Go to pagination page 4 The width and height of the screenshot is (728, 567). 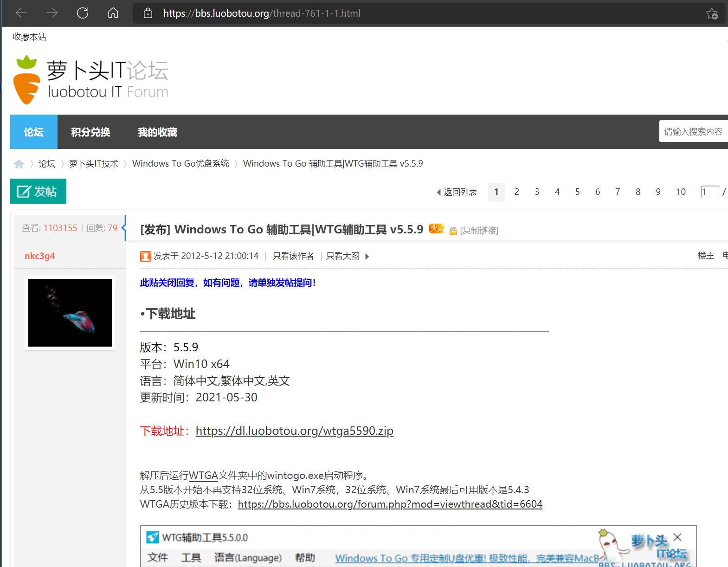click(x=557, y=192)
